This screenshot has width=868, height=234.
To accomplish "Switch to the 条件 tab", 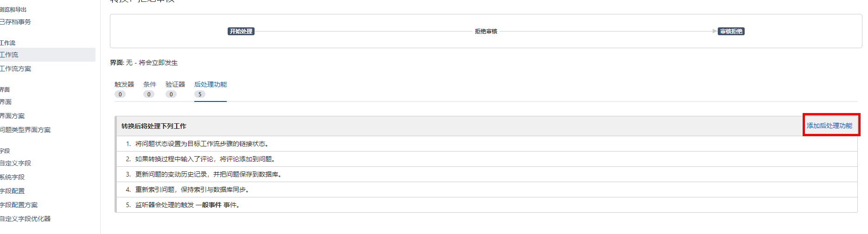I will 149,84.
